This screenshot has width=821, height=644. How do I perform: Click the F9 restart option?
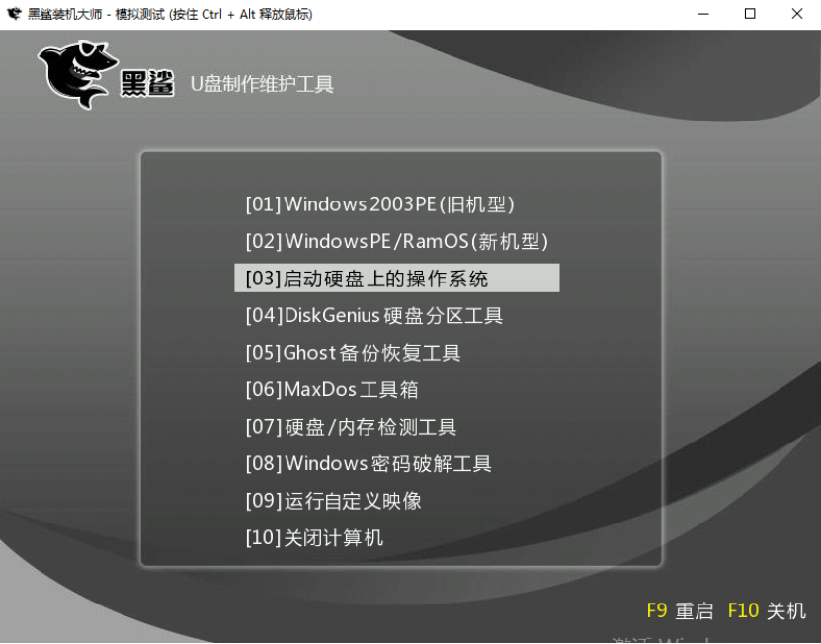681,610
